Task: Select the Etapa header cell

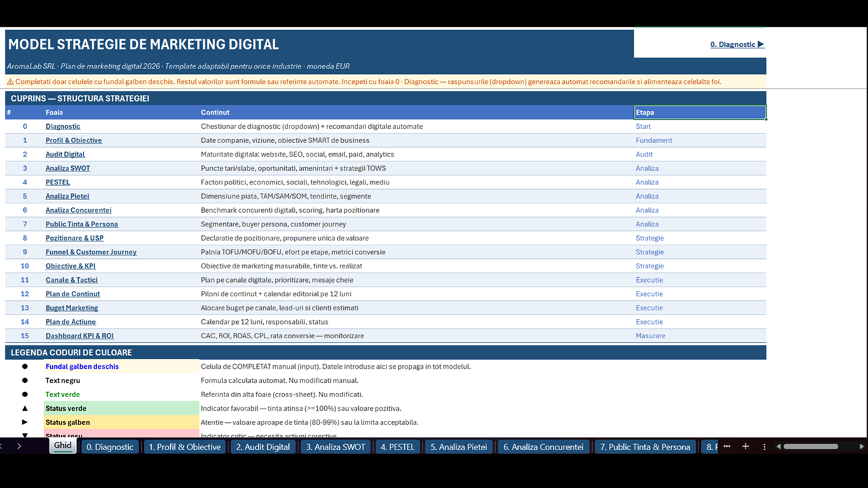Action: [x=700, y=113]
